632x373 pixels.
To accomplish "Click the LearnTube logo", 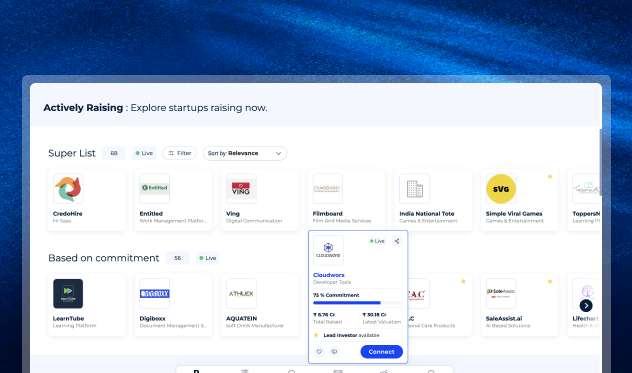I will (x=68, y=294).
